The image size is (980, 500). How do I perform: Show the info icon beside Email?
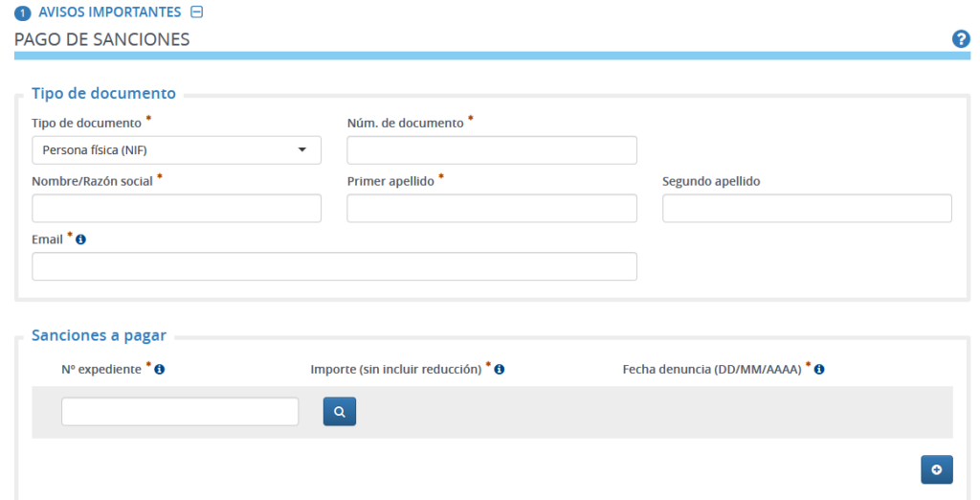(x=81, y=239)
